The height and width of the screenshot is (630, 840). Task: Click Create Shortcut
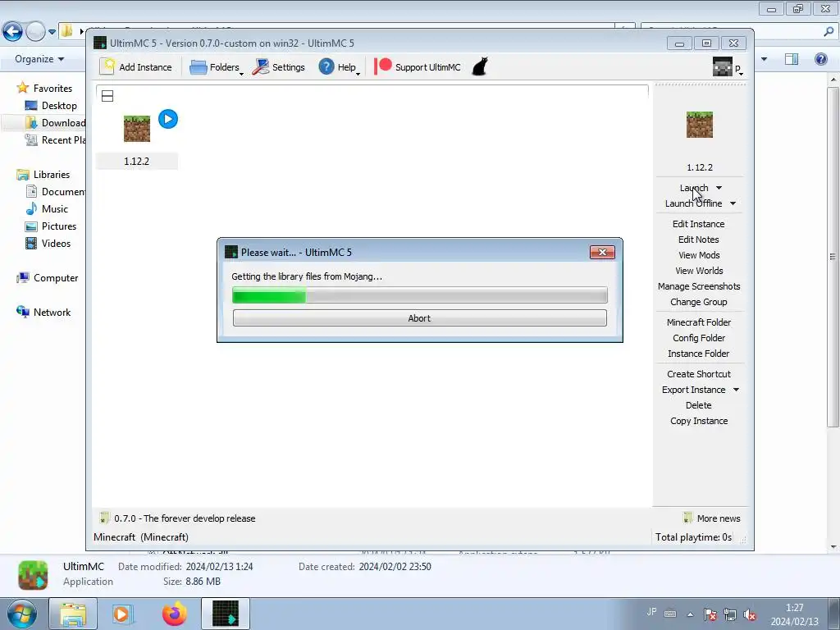(x=699, y=374)
